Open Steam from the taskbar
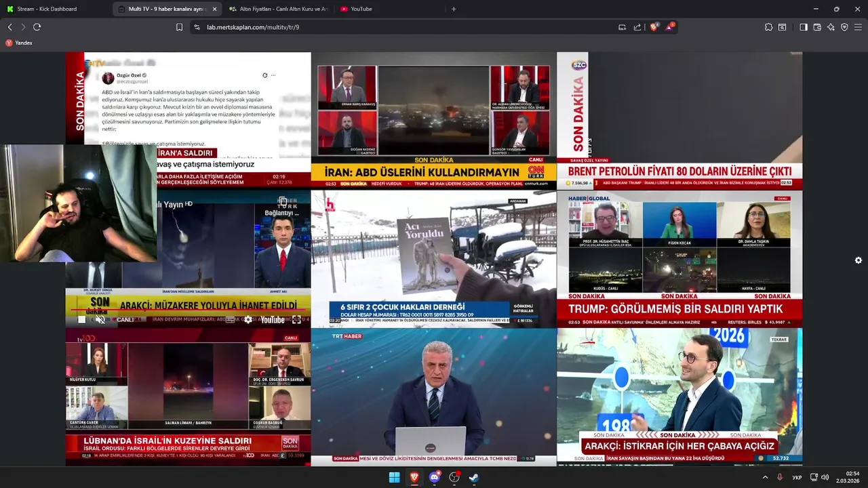The height and width of the screenshot is (488, 868). pyautogui.click(x=474, y=477)
